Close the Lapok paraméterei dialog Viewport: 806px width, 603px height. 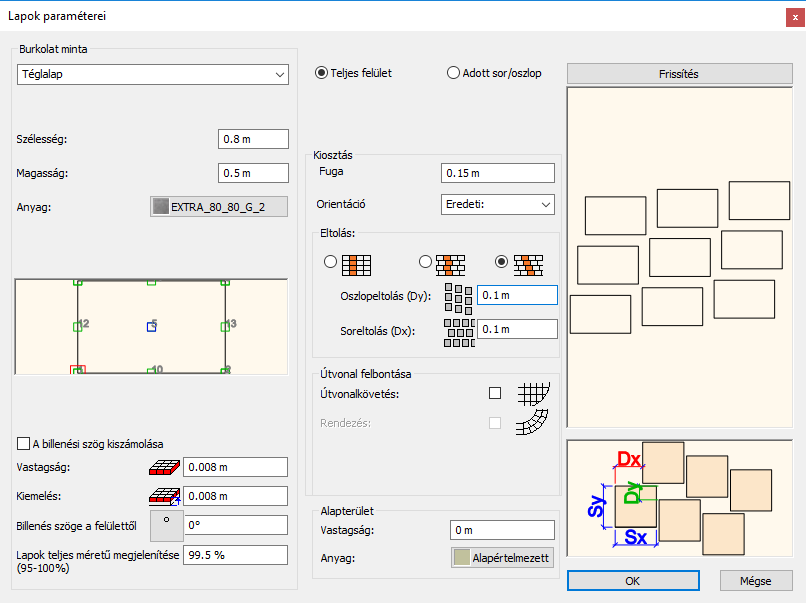795,17
